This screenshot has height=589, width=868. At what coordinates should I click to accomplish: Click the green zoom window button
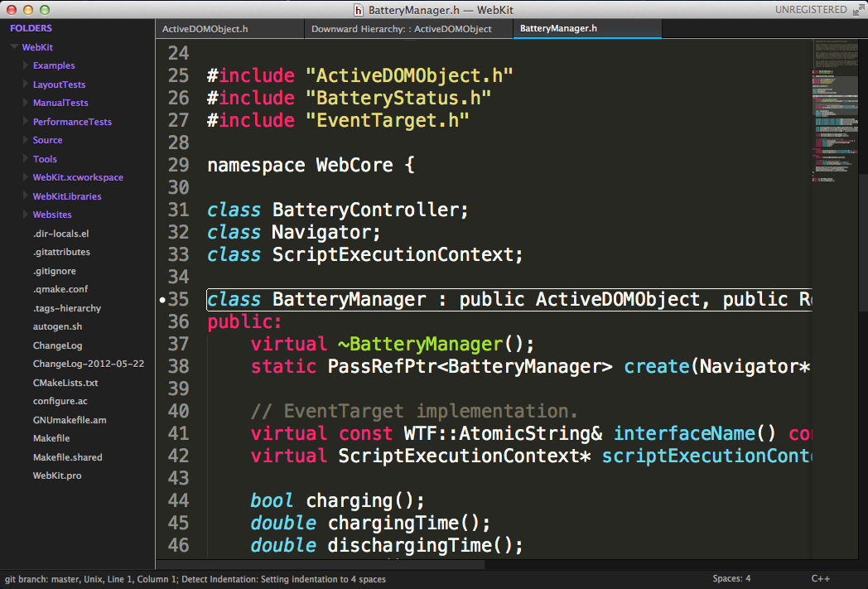(44, 9)
